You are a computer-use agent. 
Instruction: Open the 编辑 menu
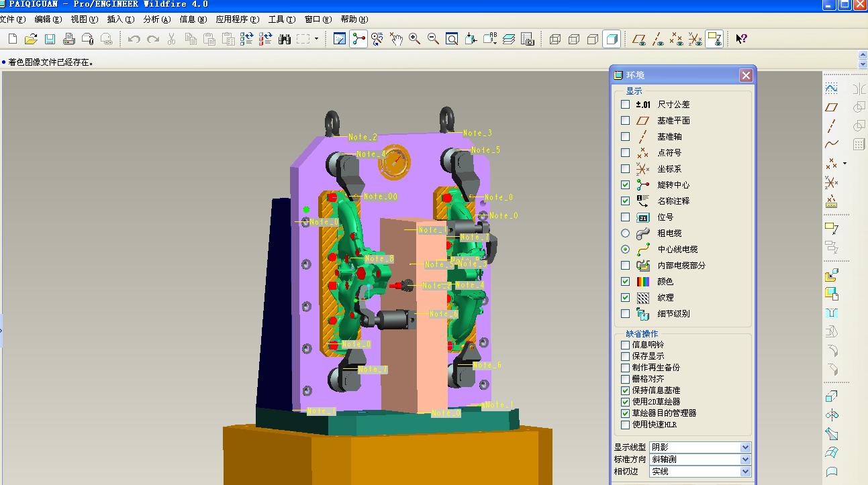48,19
